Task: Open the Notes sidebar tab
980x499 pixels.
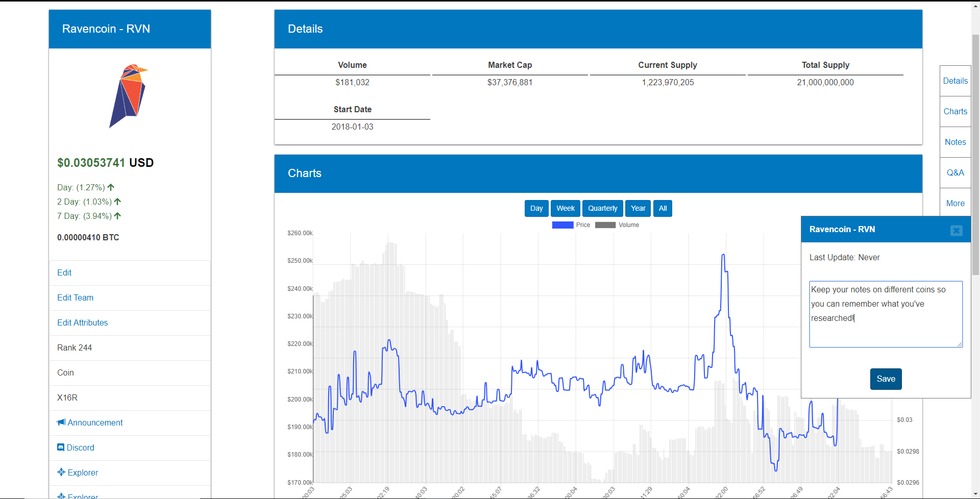Action: [955, 142]
